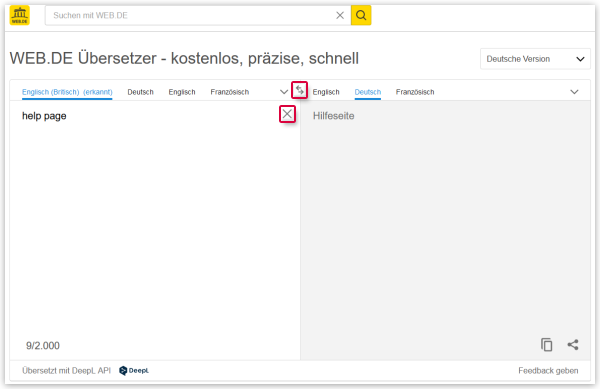Image resolution: width=600 pixels, height=389 pixels.
Task: Choose Deutsch as source language
Action: click(x=140, y=92)
